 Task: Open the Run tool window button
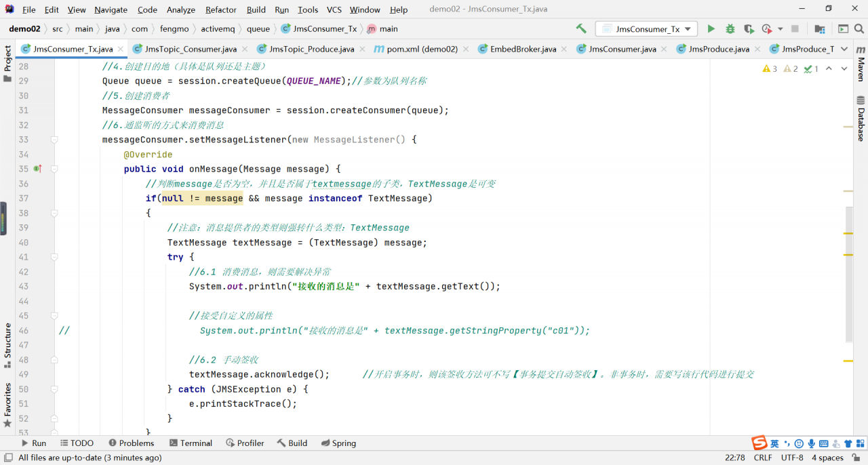click(33, 443)
